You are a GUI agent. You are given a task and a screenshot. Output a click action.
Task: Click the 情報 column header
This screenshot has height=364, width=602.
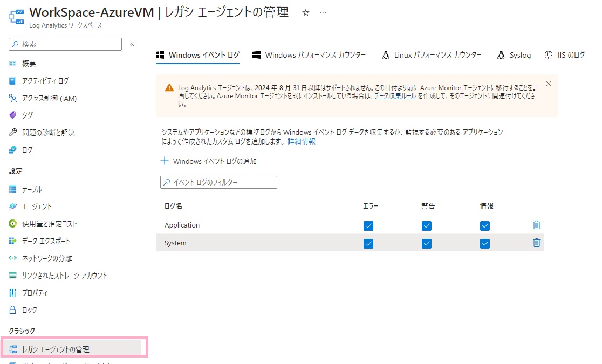point(487,206)
